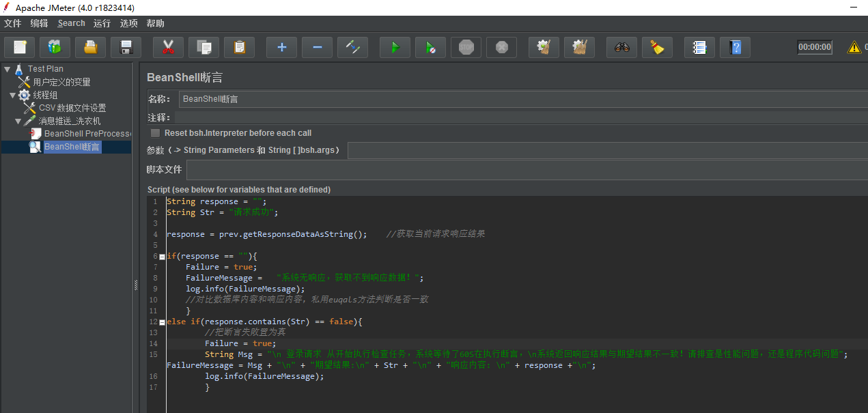868x413 pixels.
Task: Minimize the Apache JMeter window
Action: (853, 8)
